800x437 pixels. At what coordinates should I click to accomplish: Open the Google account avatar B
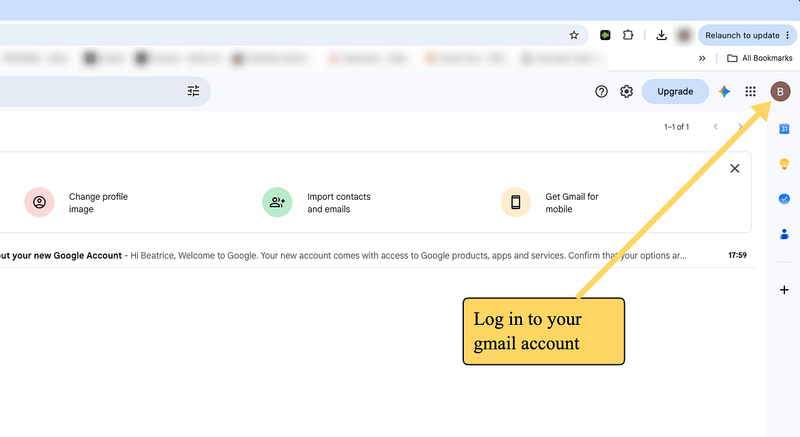(x=780, y=92)
